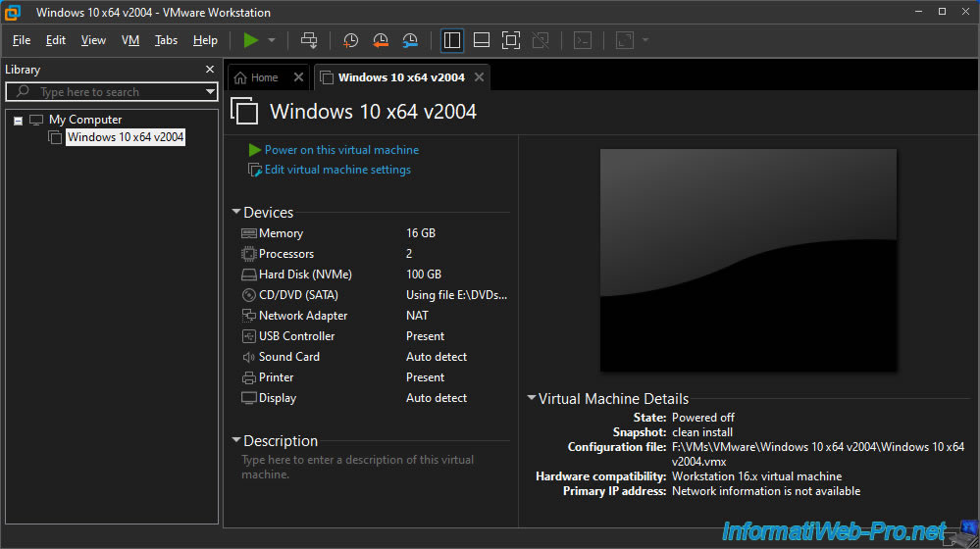Open the File menu
Viewport: 980px width, 549px height.
(x=22, y=40)
